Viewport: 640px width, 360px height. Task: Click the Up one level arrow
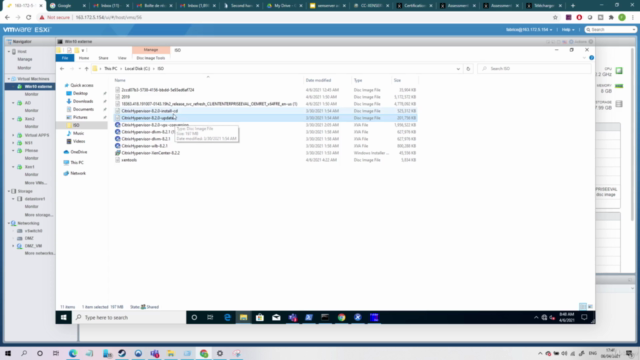pos(87,69)
